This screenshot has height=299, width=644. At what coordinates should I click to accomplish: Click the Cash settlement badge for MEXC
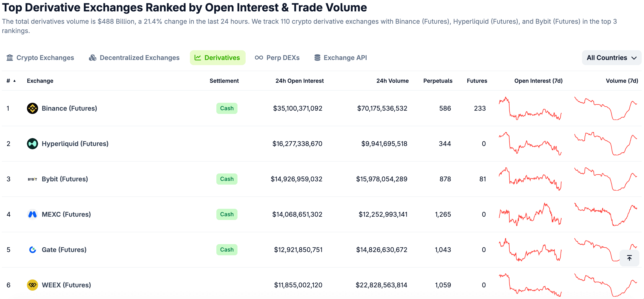pyautogui.click(x=227, y=214)
